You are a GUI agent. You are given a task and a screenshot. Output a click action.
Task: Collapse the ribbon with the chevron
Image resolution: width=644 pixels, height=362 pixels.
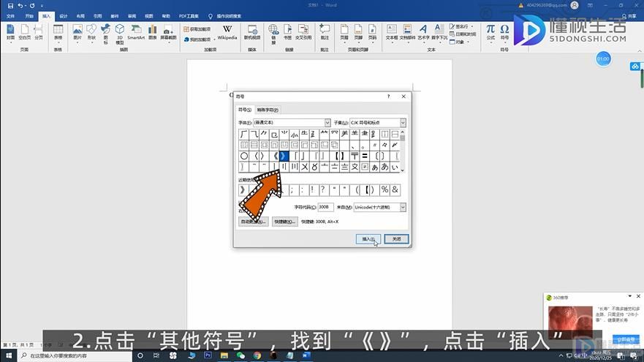pyautogui.click(x=639, y=50)
